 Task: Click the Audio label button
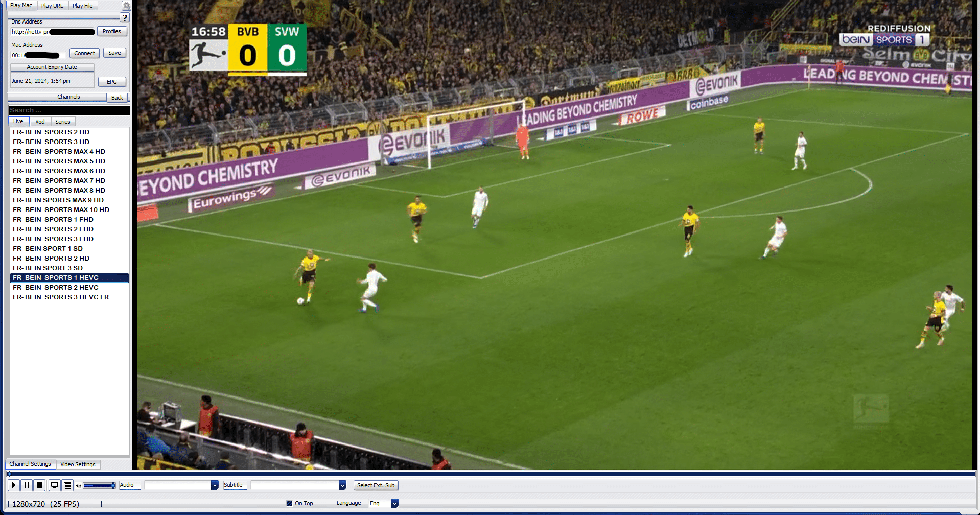coord(130,485)
